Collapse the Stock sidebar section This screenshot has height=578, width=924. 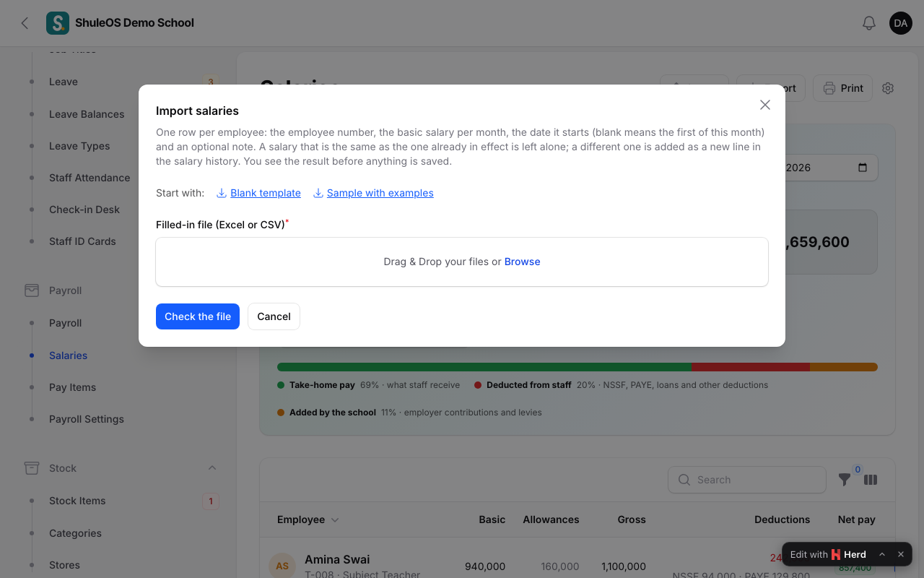[x=212, y=468]
